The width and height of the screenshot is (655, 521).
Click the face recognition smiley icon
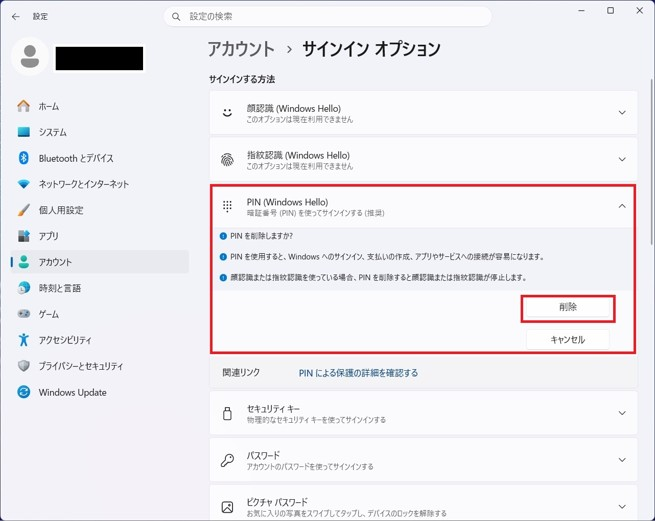point(227,112)
